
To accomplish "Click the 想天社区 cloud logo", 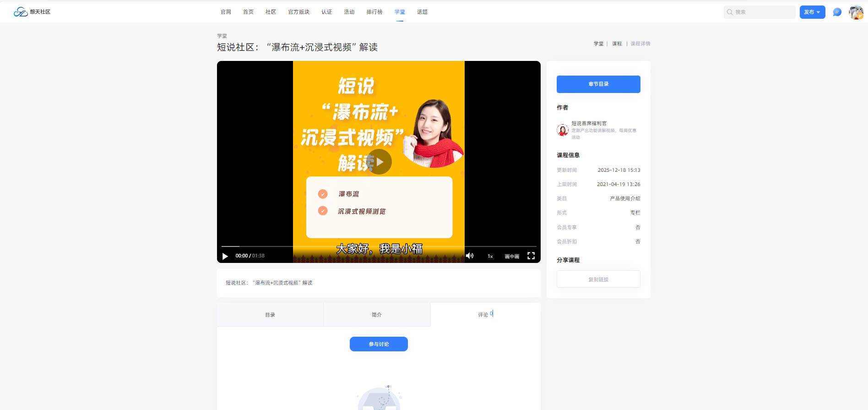I will [32, 12].
